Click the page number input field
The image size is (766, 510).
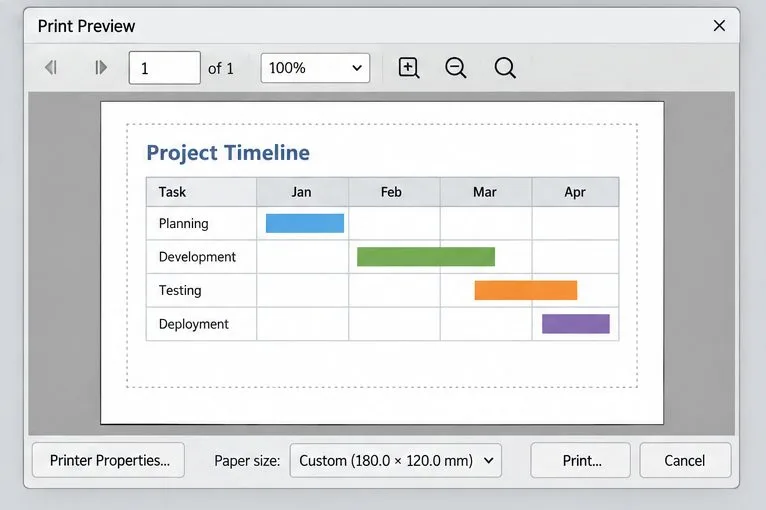[x=165, y=67]
